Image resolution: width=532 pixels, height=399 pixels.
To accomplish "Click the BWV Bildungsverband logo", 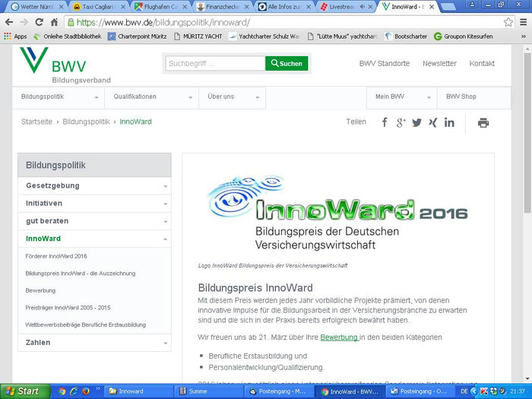I will [65, 65].
